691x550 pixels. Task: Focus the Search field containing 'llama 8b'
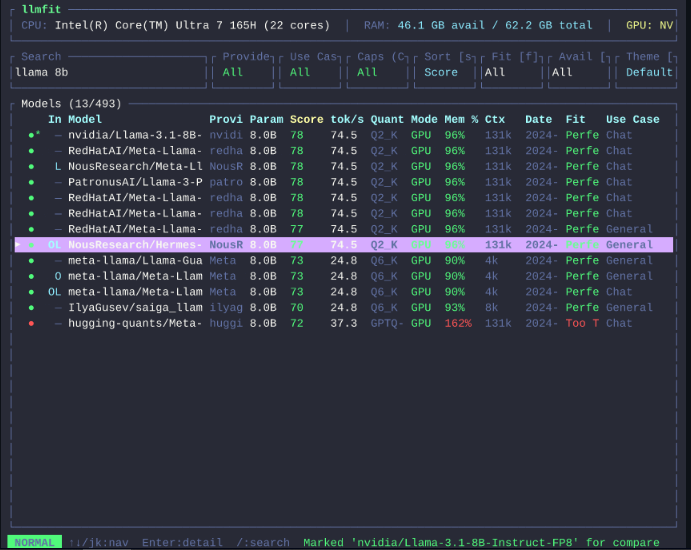[x=109, y=72]
